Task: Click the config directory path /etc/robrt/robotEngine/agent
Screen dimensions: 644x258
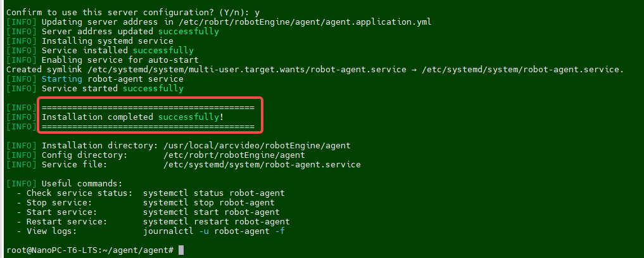Action: [x=234, y=155]
